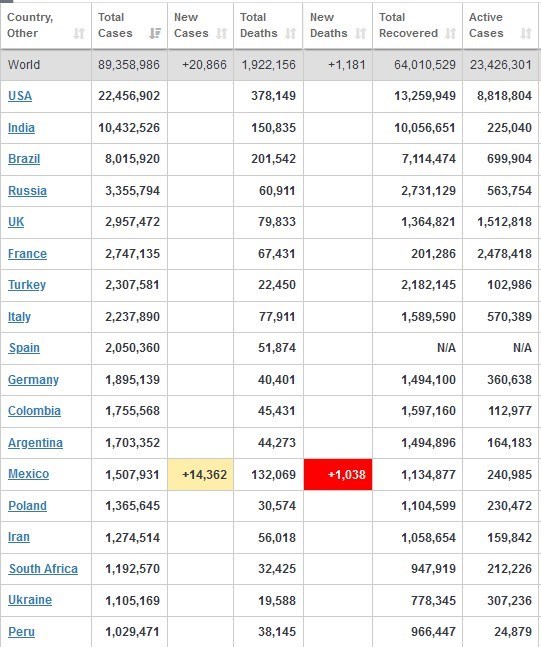Sort by Country, Other column arrows

[79, 33]
